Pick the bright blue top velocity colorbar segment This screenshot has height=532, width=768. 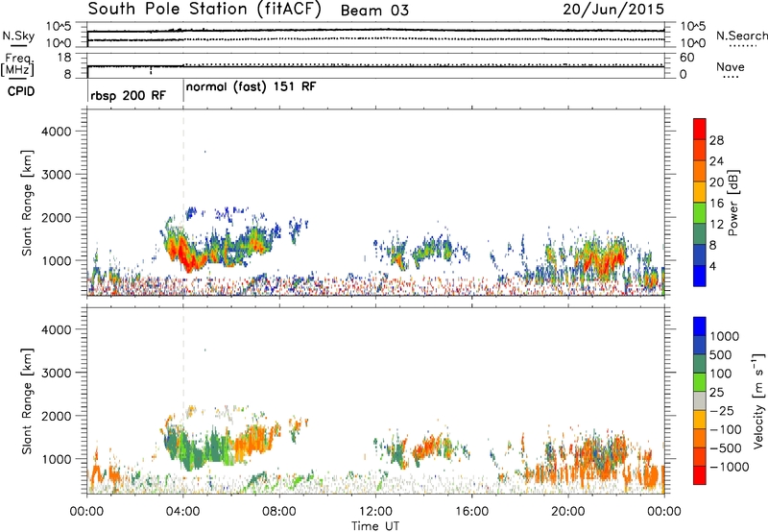click(x=700, y=326)
